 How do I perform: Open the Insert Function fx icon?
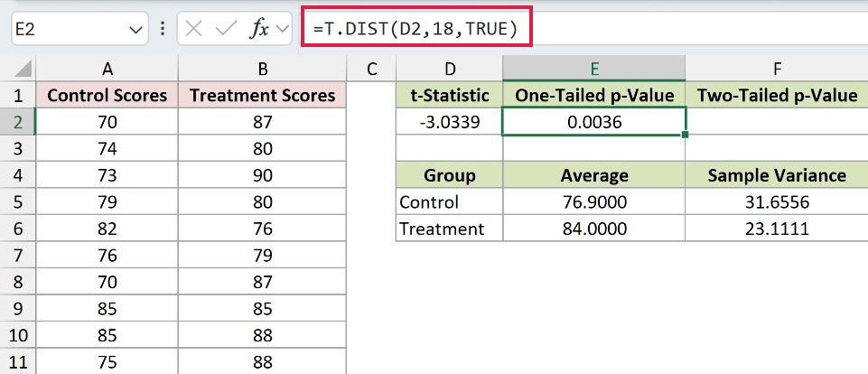pos(258,30)
